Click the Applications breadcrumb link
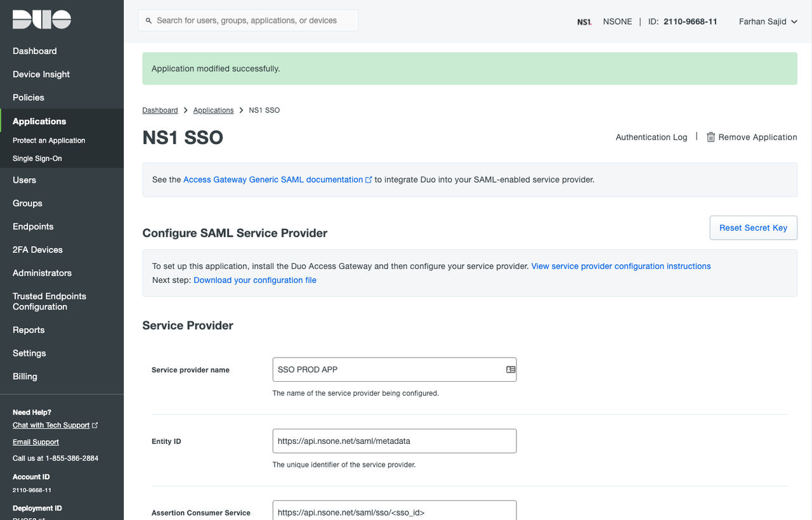 point(213,110)
